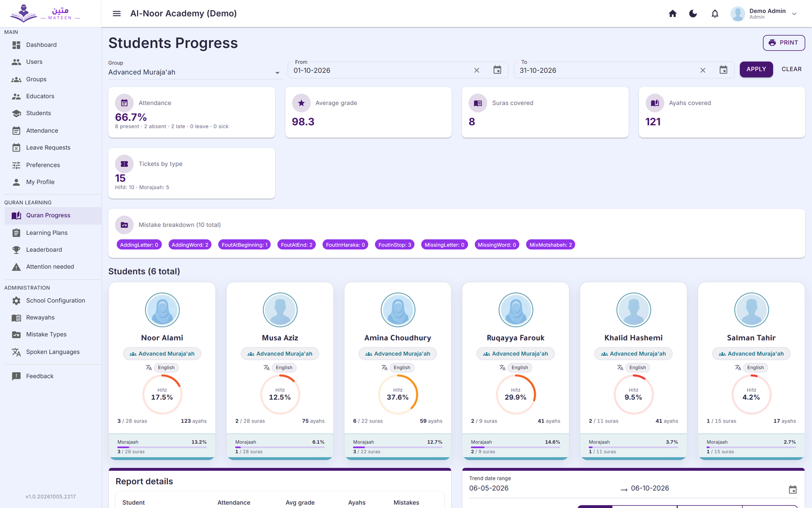Open Preferences from sidebar
This screenshot has height=508, width=812.
coord(51,165)
